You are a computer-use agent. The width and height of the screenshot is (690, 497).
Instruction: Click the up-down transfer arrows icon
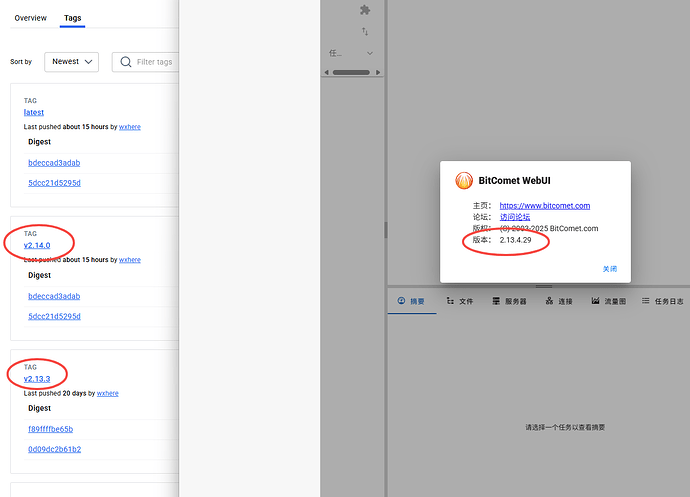coord(365,31)
